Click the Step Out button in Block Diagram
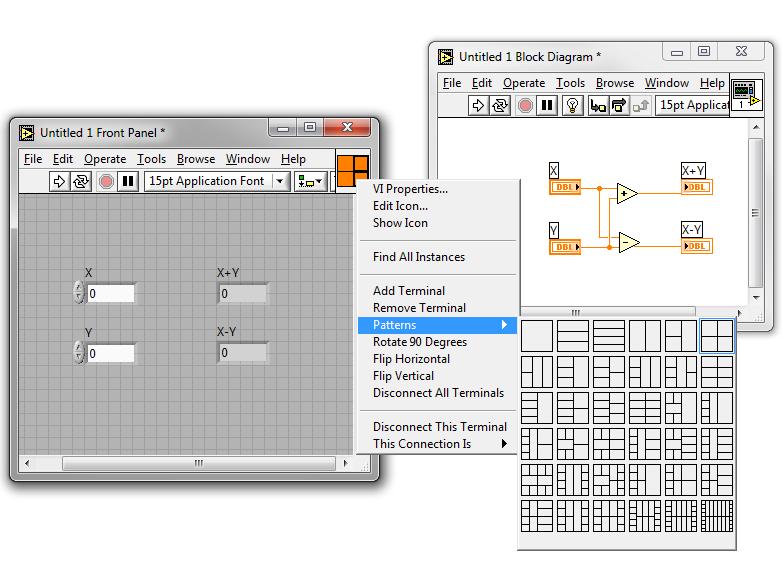The image size is (782, 562). (x=641, y=105)
